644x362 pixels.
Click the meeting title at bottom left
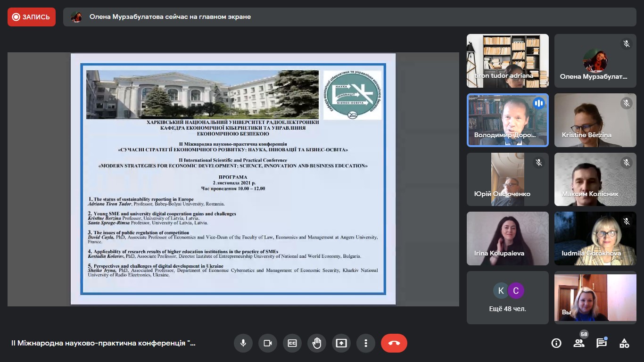pos(103,343)
